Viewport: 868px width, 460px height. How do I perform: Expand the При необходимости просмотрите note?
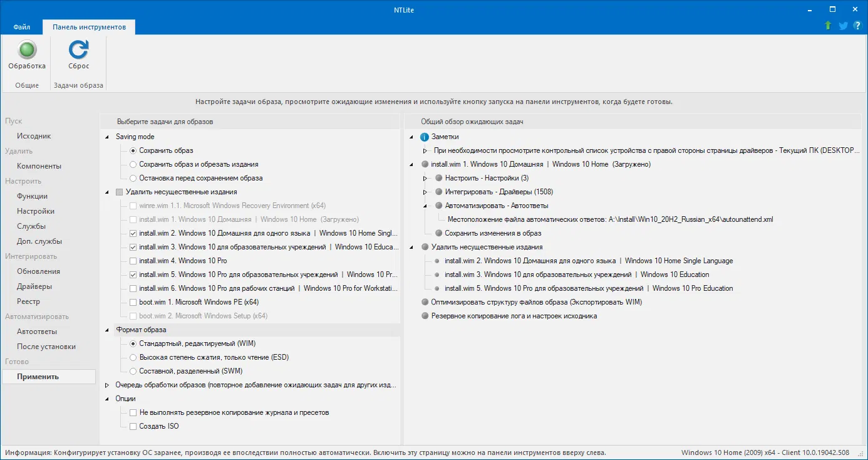point(425,150)
